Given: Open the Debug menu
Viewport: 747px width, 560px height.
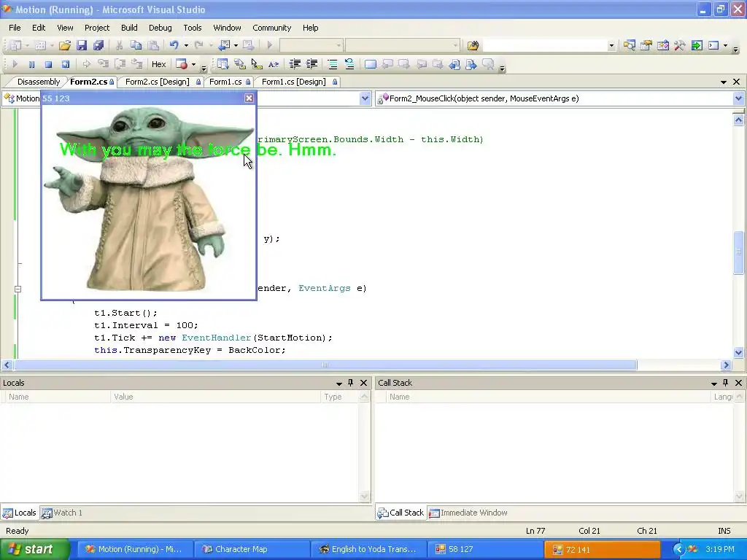Looking at the screenshot, I should point(160,28).
